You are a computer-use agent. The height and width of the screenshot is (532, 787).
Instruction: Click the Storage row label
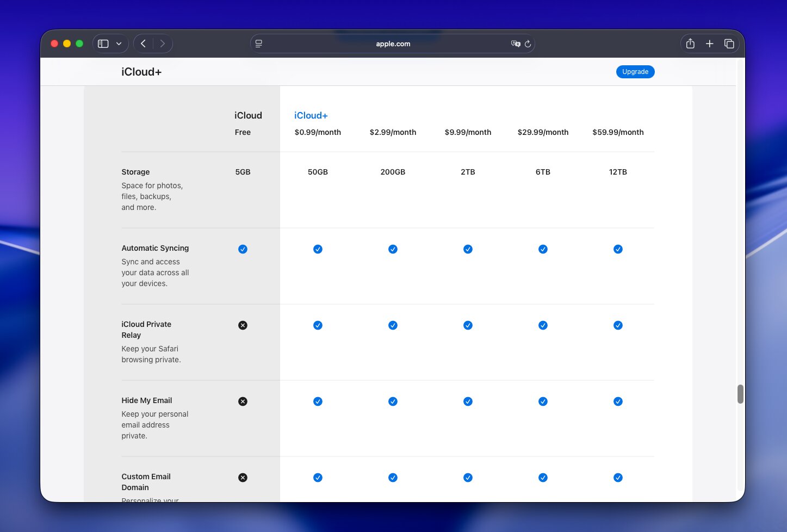click(135, 172)
